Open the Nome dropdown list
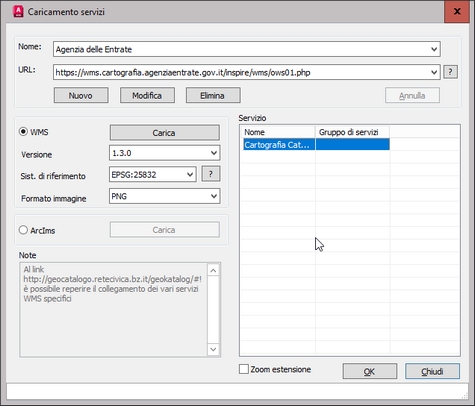Screen dimensions: 475x406 pos(434,49)
